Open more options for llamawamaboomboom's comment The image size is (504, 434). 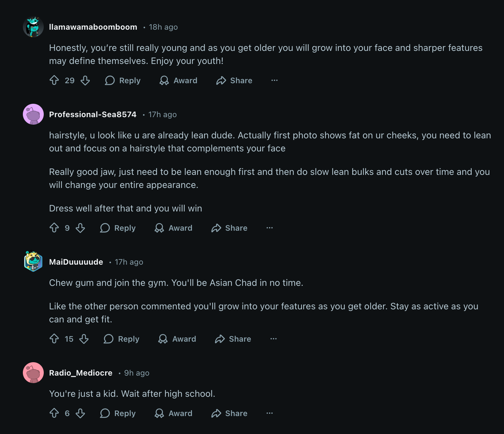[x=275, y=80]
